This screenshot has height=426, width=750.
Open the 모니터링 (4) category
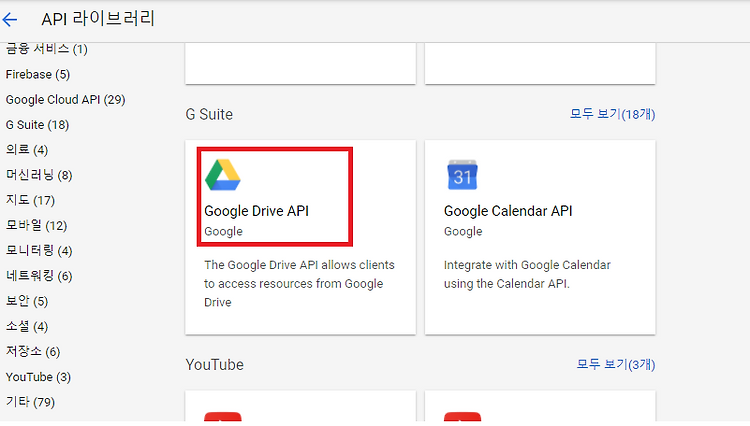click(x=39, y=251)
